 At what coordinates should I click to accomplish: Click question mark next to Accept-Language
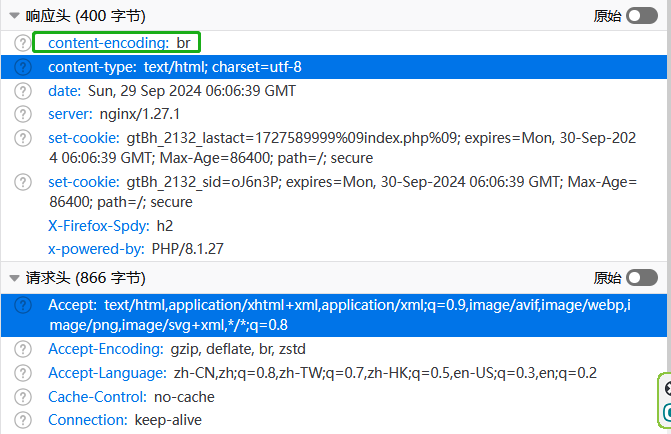tap(23, 373)
